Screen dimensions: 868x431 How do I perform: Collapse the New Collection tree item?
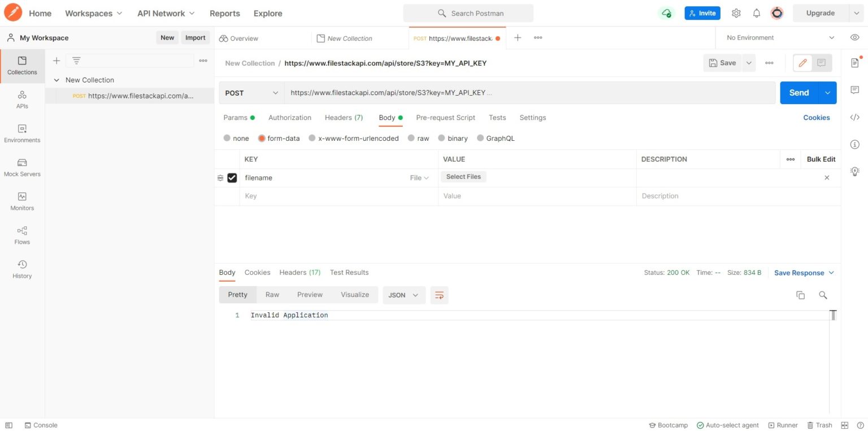point(57,80)
